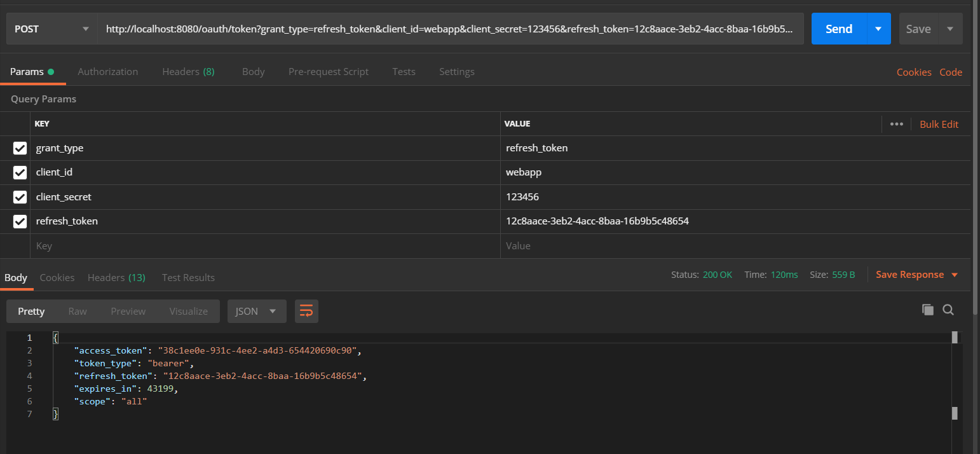This screenshot has height=454, width=980.
Task: Click the 559 B size value
Action: coord(843,275)
